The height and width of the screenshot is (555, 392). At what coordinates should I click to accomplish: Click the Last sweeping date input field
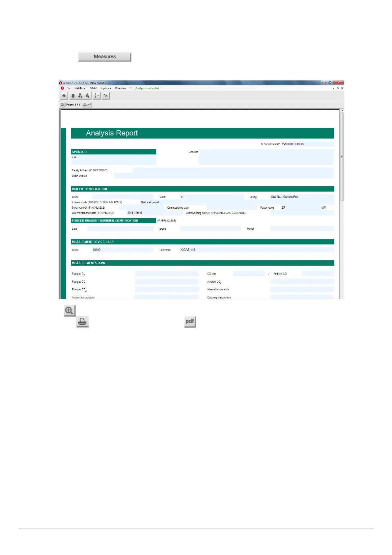point(302,213)
